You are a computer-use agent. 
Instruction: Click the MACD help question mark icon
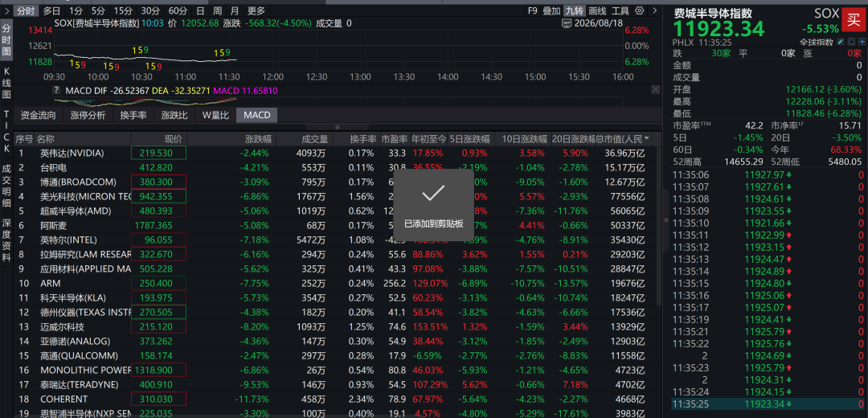(x=56, y=90)
